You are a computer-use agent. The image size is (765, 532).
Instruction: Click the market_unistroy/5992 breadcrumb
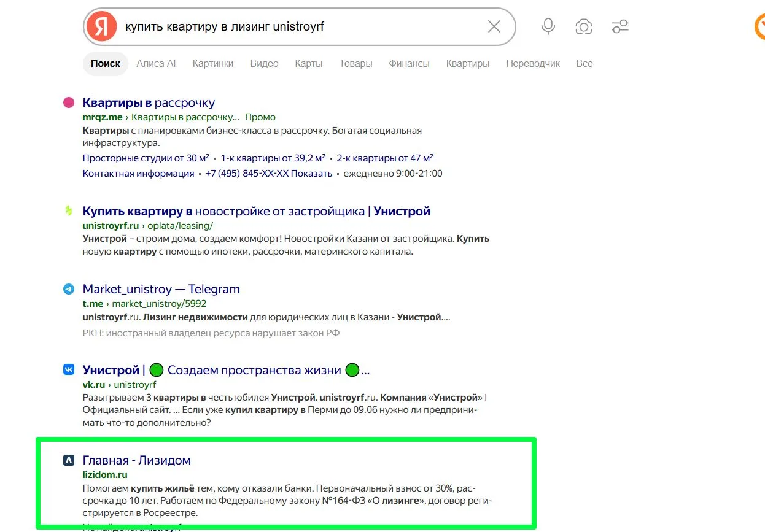pos(159,304)
